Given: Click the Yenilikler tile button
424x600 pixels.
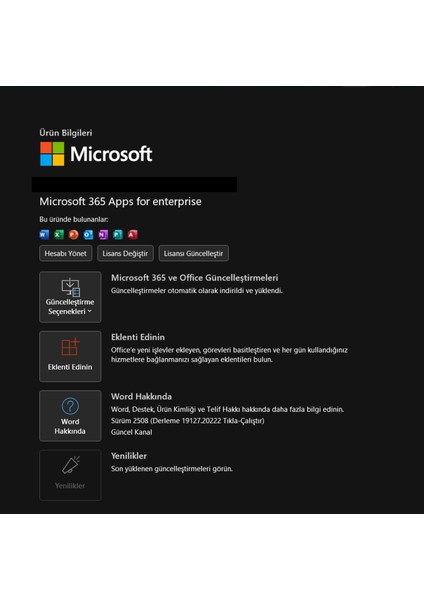Looking at the screenshot, I should coord(70,475).
